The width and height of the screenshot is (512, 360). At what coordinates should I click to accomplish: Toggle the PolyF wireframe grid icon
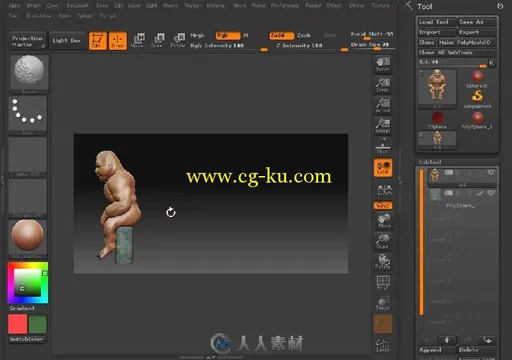383,282
